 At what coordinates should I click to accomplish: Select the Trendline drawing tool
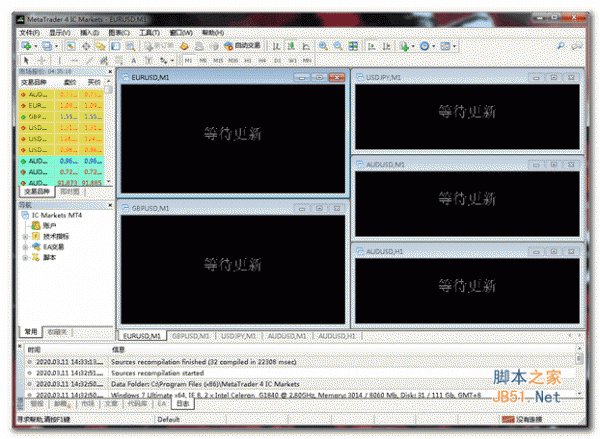89,60
